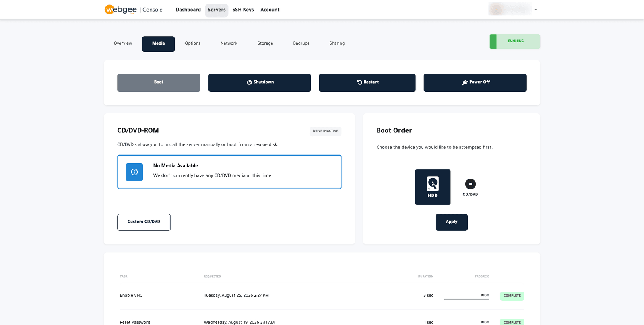Switch to the Storage tab
The height and width of the screenshot is (325, 644).
(265, 43)
